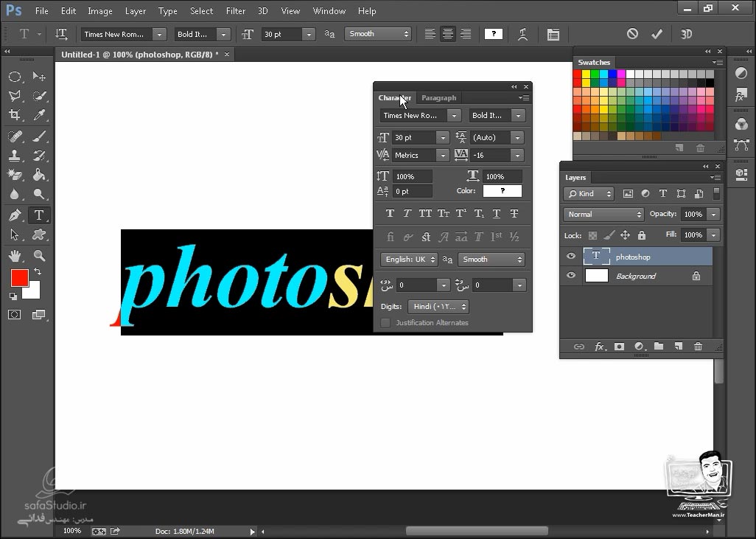Click the vertical scale 100% field

click(x=412, y=177)
